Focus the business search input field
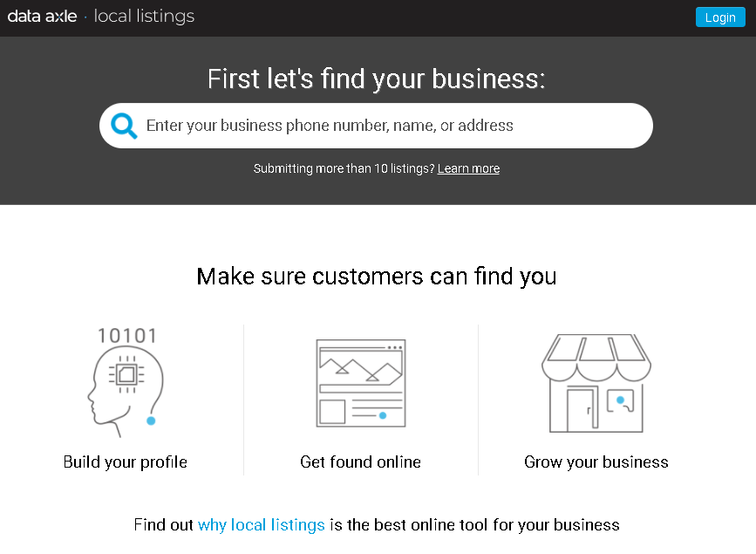756x554 pixels. click(x=392, y=126)
